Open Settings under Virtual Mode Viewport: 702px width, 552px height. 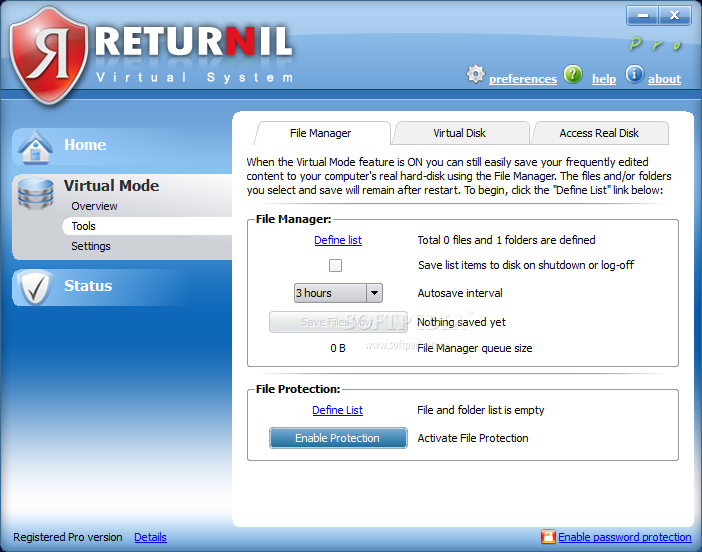click(x=91, y=246)
